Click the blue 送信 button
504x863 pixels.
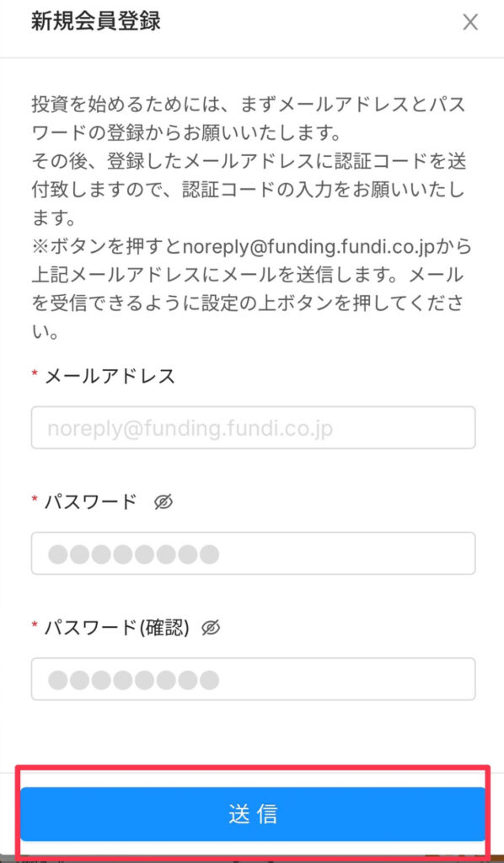point(253,814)
